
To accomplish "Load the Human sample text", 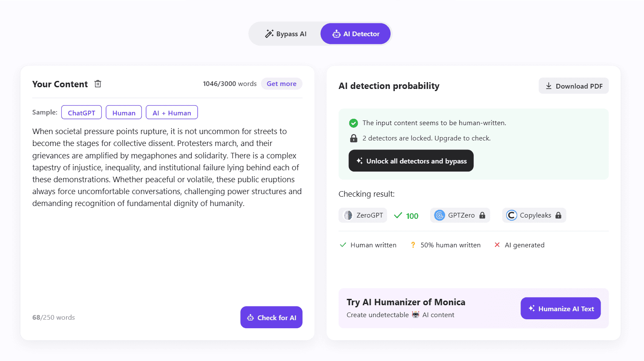I will (124, 113).
